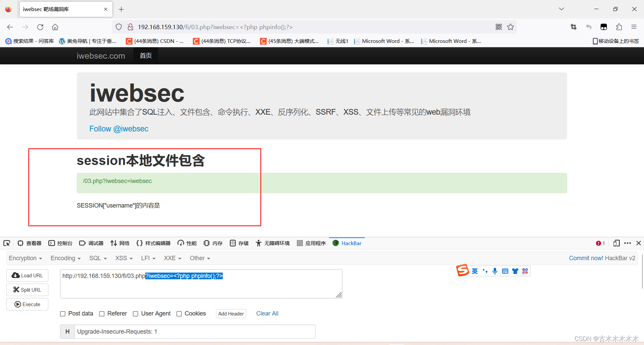Execute the HackBar request

coord(27,304)
